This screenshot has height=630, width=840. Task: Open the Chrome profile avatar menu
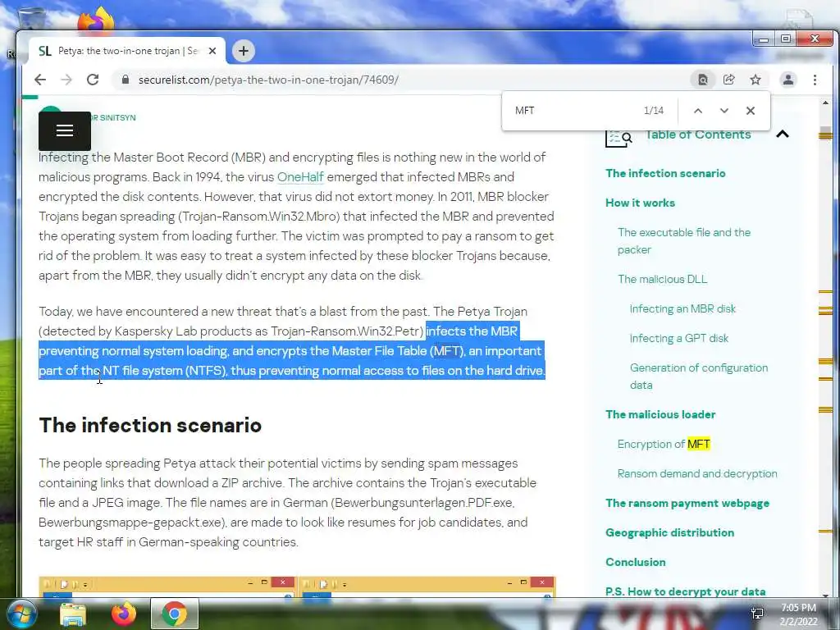pyautogui.click(x=788, y=80)
